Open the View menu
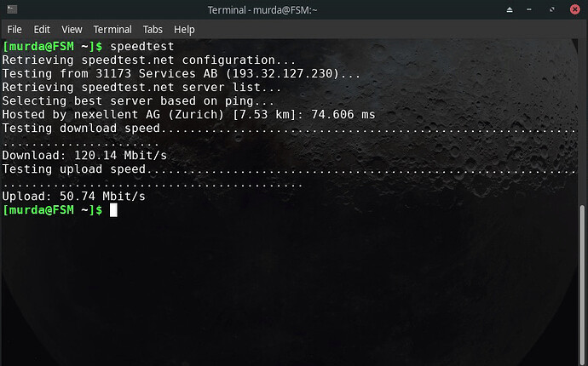 pos(72,29)
